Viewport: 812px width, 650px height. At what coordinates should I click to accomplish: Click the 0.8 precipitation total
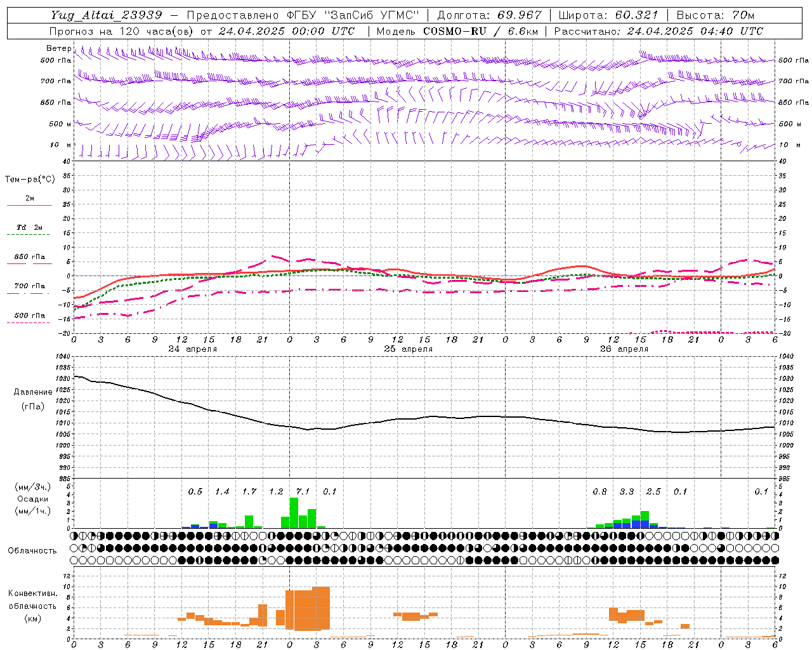click(599, 491)
